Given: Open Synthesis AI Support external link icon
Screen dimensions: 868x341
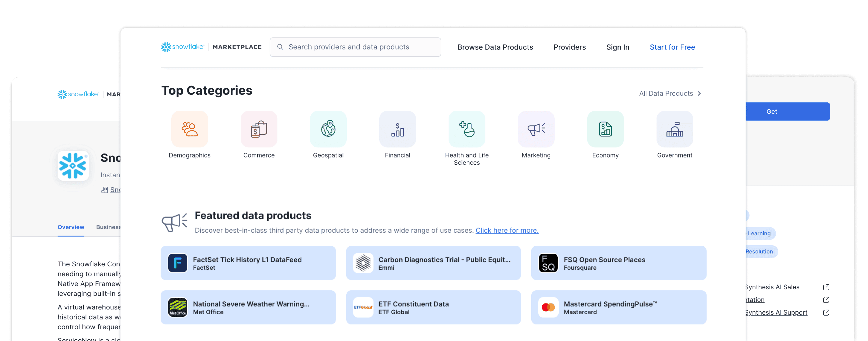Looking at the screenshot, I should pos(826,312).
